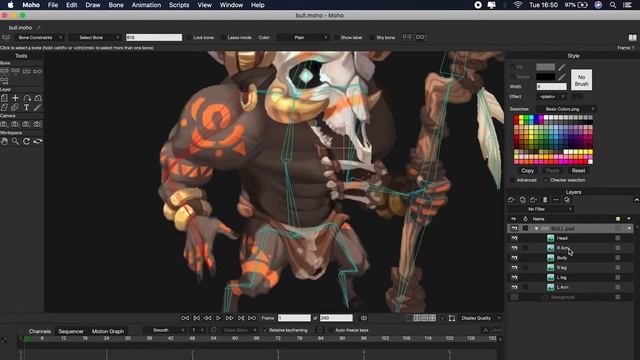Toggle the Shy bone checkbox

pos(372,38)
